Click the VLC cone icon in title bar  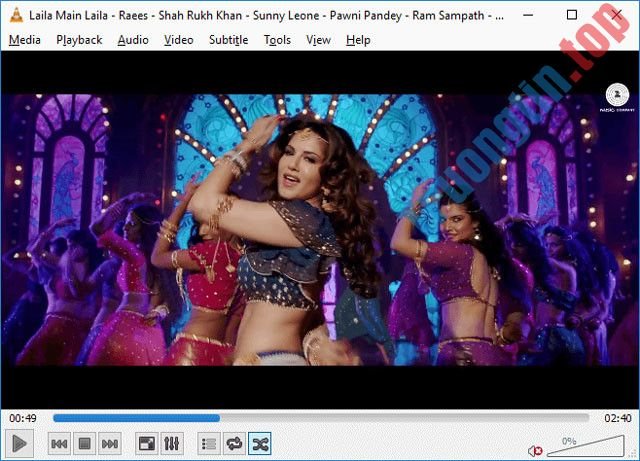click(x=16, y=15)
